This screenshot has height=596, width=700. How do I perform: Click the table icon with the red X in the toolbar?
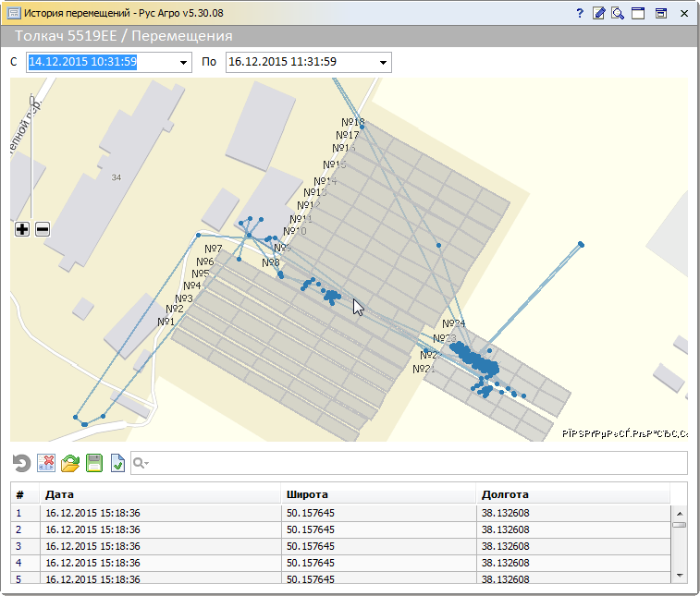click(46, 463)
